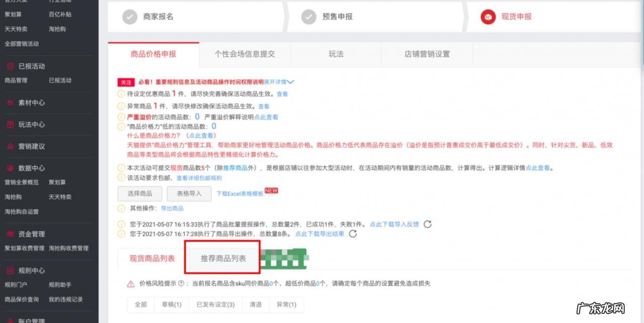Filter products by 异常(1)
The height and width of the screenshot is (323, 644).
[x=286, y=304]
